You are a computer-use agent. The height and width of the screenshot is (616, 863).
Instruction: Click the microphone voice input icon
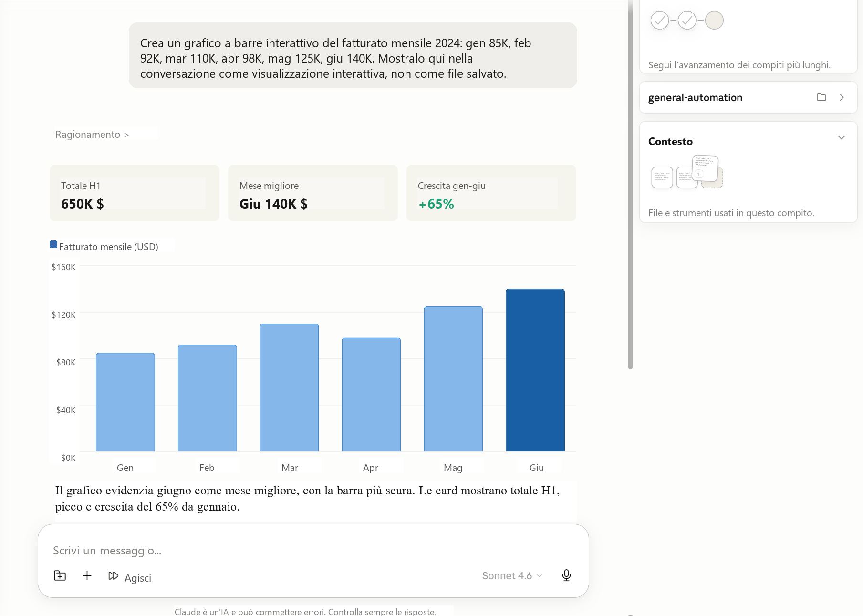[x=566, y=575]
